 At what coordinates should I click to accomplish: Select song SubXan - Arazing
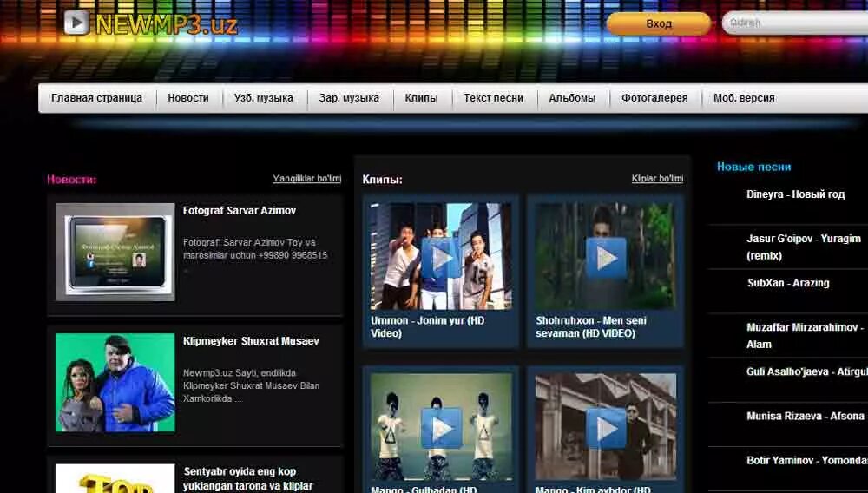788,283
